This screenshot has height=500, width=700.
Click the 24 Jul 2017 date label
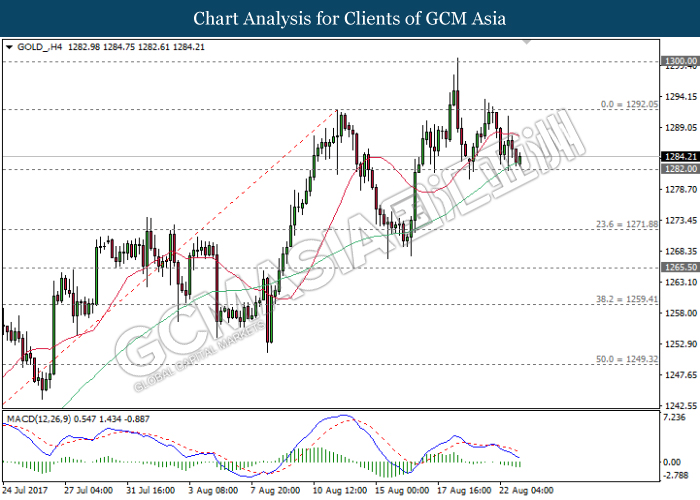click(x=25, y=490)
